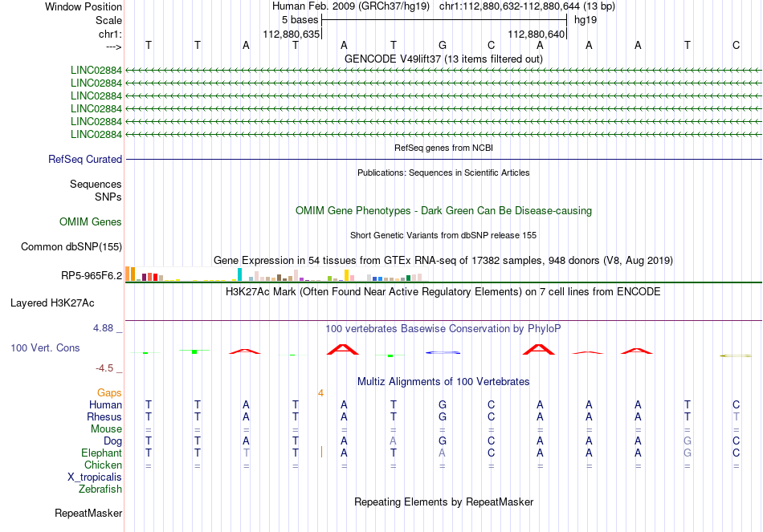
Task: Open the H3K27Ac Mark ENCODE track title
Action: [443, 292]
